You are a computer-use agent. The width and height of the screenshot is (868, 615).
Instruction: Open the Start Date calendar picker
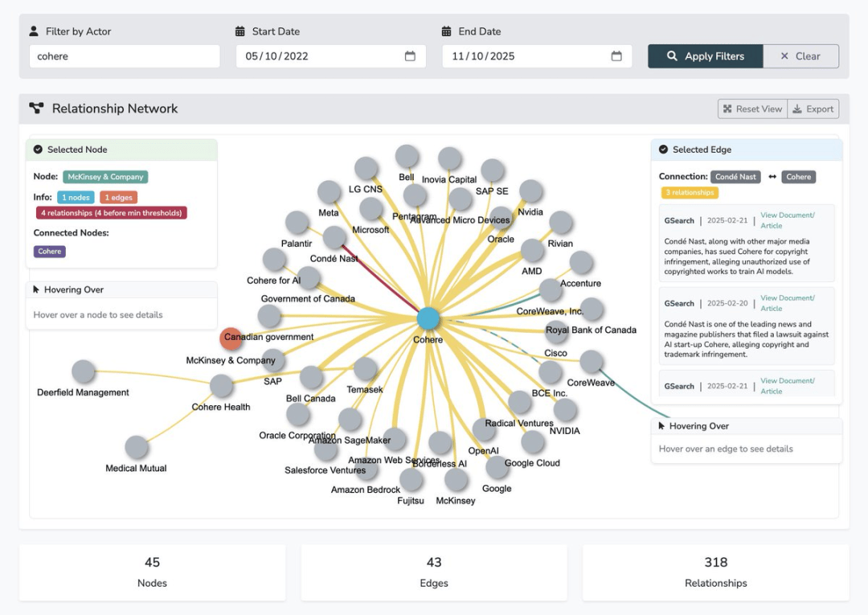coord(410,56)
